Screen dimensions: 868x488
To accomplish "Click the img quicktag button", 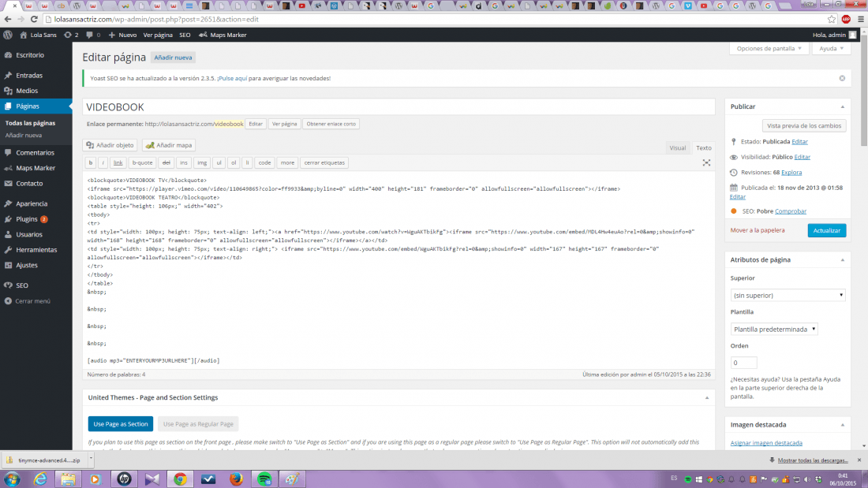I will [202, 162].
